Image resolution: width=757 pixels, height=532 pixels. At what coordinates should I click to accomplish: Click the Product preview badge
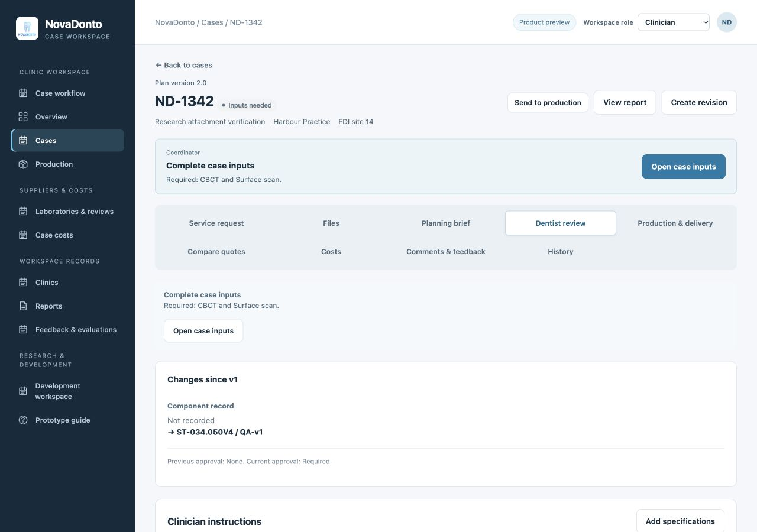[x=544, y=22]
